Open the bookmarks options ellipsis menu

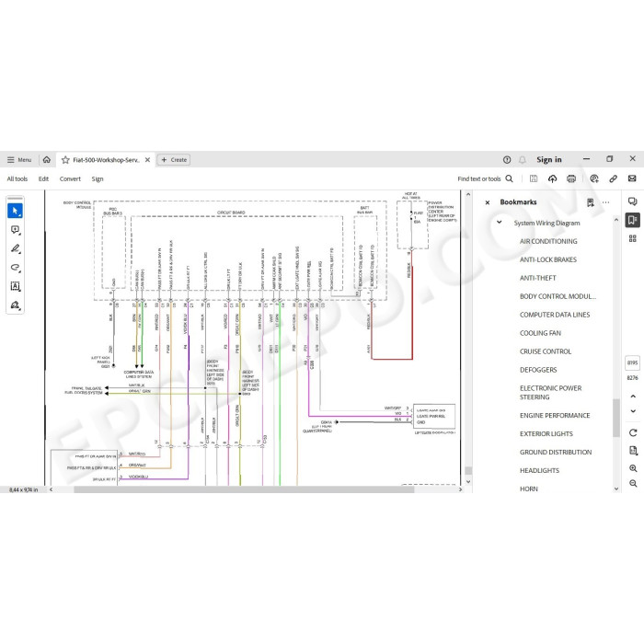click(605, 202)
